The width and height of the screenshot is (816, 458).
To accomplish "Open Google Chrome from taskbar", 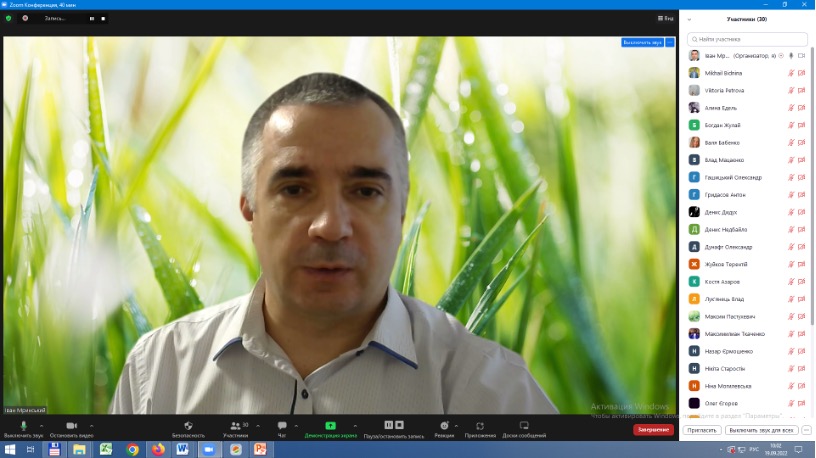I will (133, 449).
